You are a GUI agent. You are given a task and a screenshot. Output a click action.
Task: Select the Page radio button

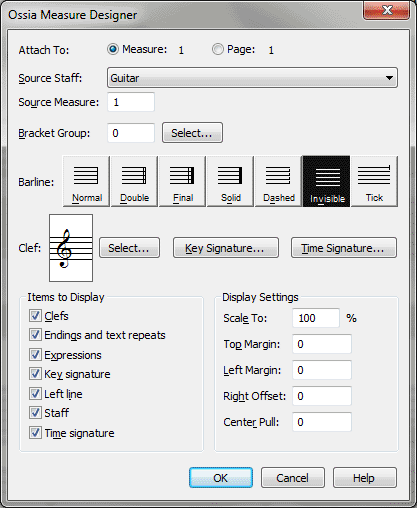click(218, 50)
